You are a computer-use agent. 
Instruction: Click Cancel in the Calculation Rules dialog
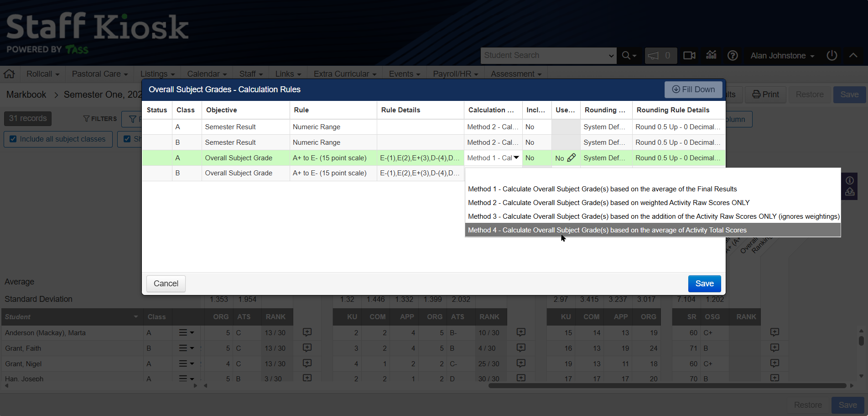tap(166, 284)
